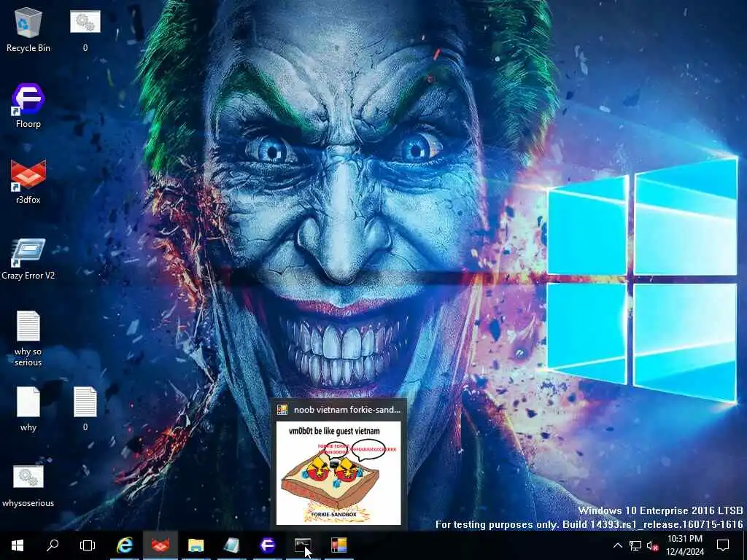The image size is (747, 560).
Task: Click the colorful app taskbar button
Action: point(338,545)
